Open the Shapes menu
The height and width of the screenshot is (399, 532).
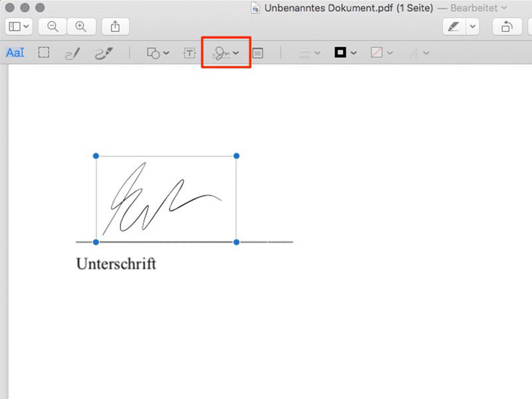coord(158,53)
